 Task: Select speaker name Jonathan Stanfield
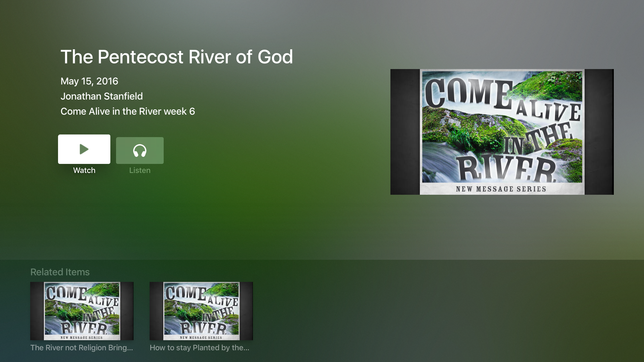point(102,96)
